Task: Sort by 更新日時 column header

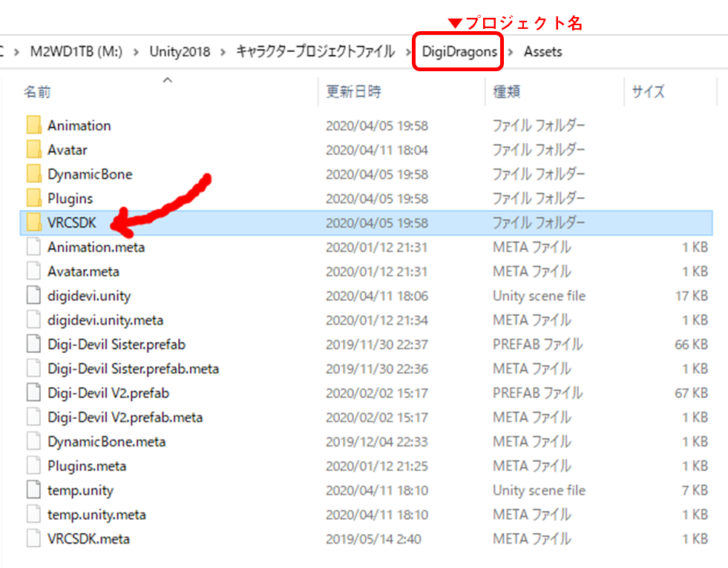Action: (354, 92)
